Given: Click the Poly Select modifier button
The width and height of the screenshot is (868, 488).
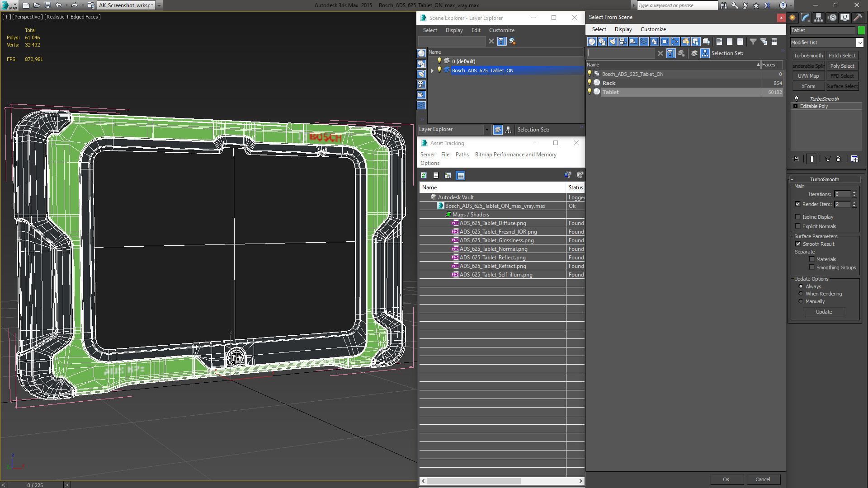Looking at the screenshot, I should pyautogui.click(x=842, y=66).
